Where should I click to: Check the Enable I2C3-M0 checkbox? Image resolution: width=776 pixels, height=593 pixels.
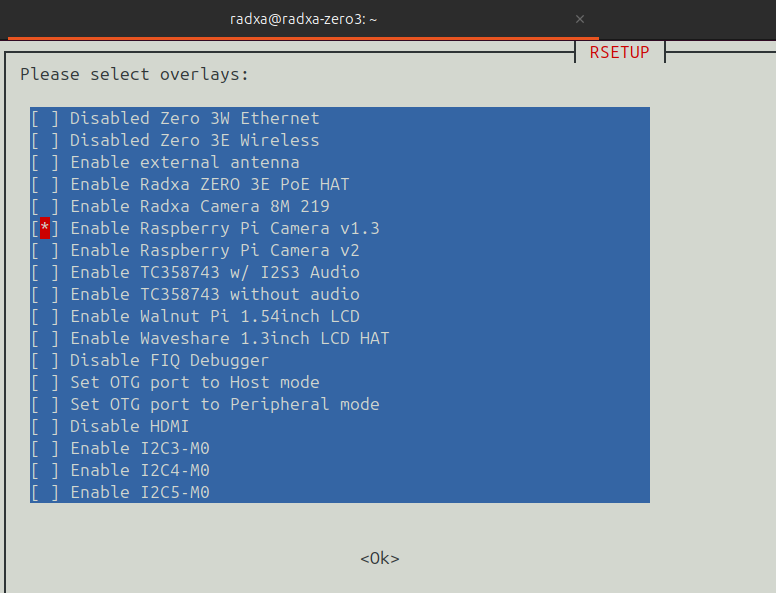[x=45, y=448]
